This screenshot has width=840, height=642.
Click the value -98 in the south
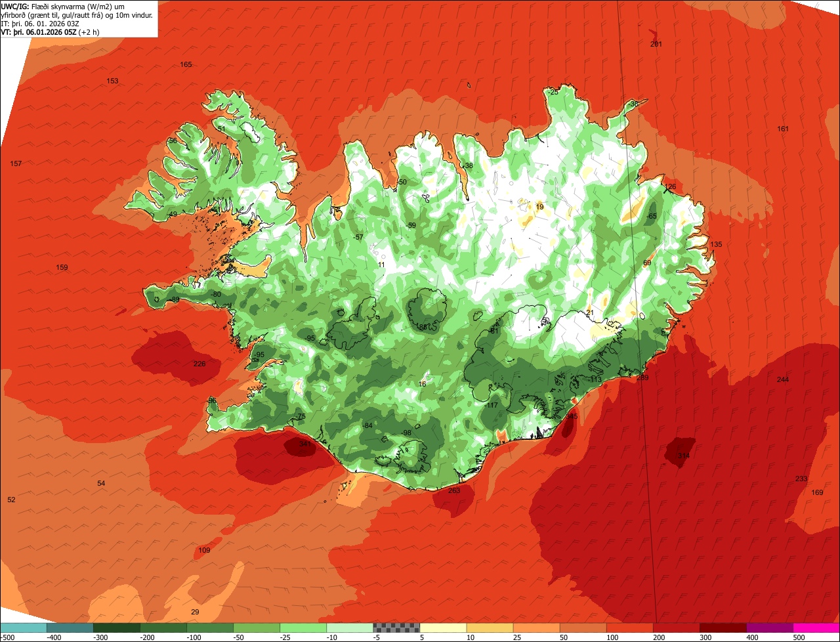[x=406, y=433]
